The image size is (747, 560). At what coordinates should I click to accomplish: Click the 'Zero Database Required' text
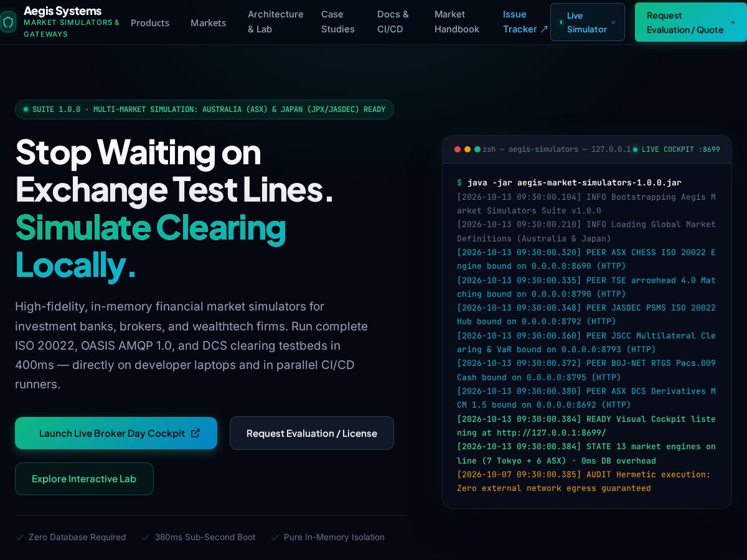(x=77, y=537)
